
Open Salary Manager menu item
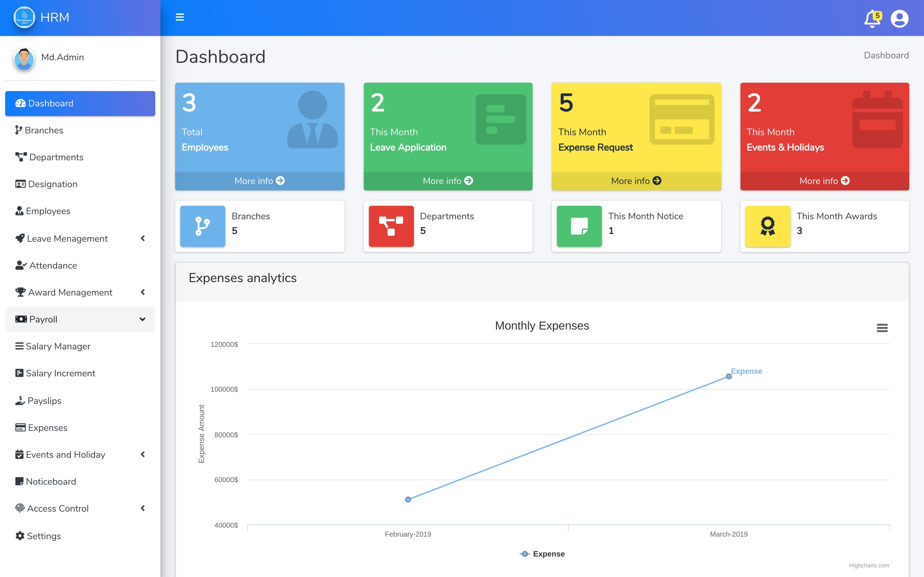[58, 346]
